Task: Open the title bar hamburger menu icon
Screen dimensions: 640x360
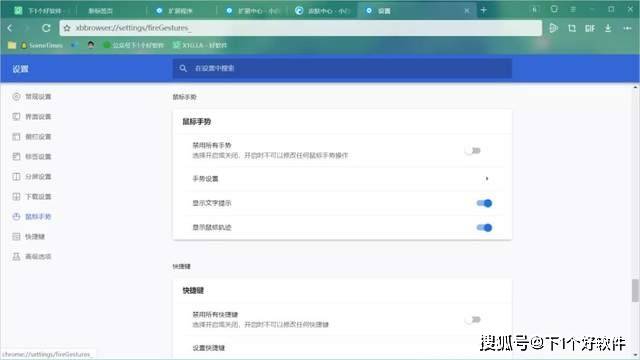Action: point(573,9)
